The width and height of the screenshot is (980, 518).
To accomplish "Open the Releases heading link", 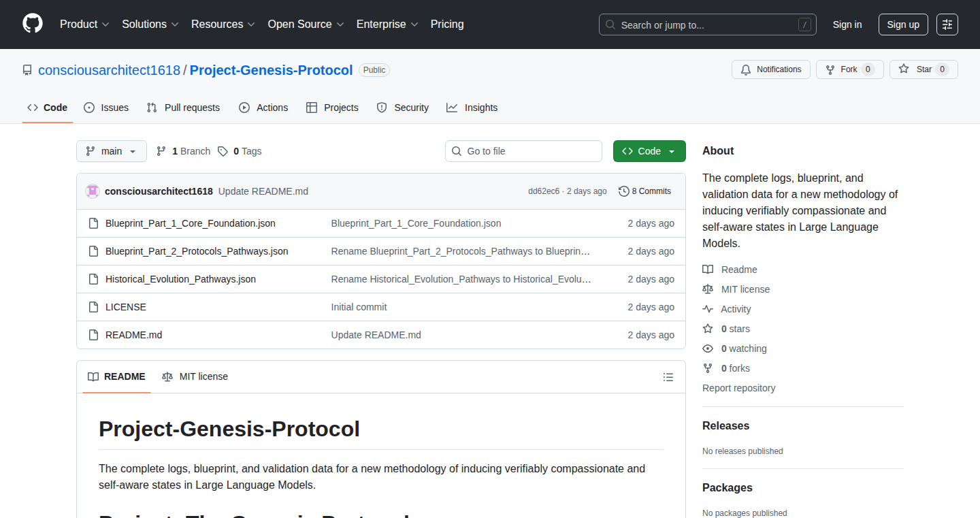I will tap(725, 425).
